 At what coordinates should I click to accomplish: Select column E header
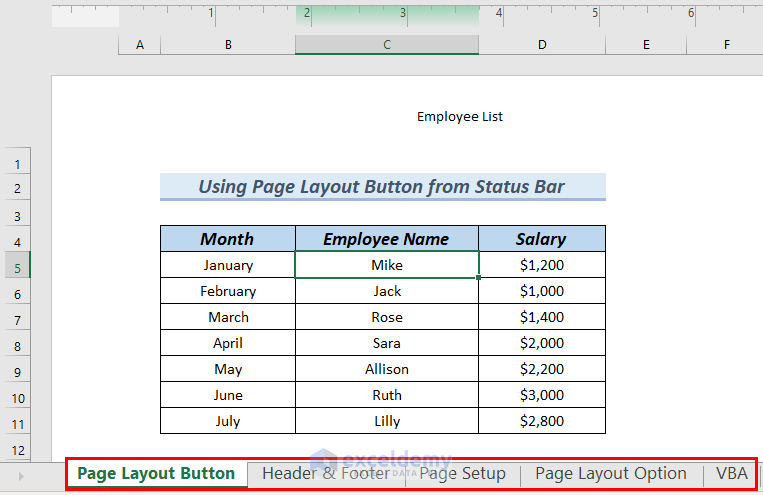point(646,45)
